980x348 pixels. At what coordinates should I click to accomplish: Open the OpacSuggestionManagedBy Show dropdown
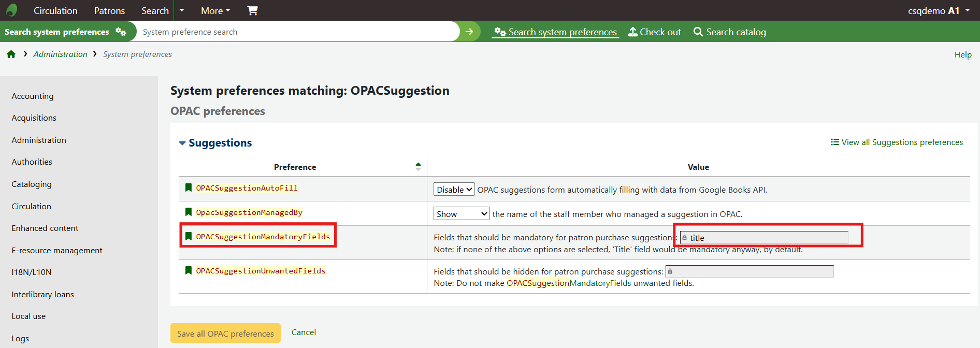point(461,214)
